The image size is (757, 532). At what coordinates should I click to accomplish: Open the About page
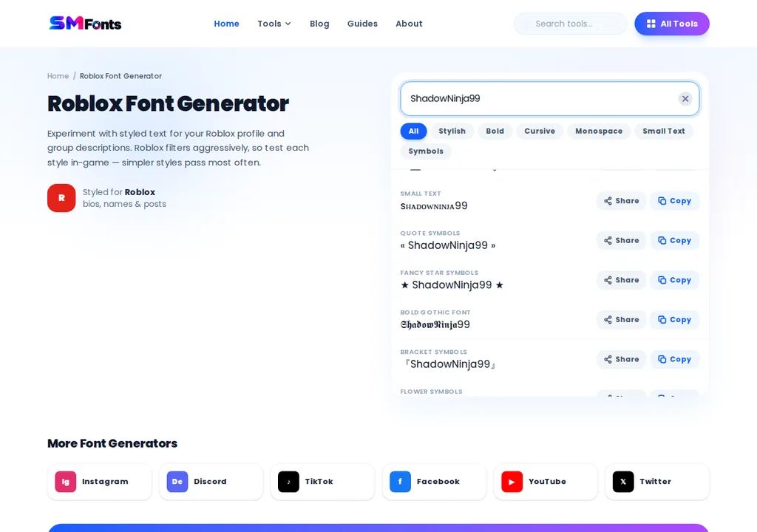409,24
